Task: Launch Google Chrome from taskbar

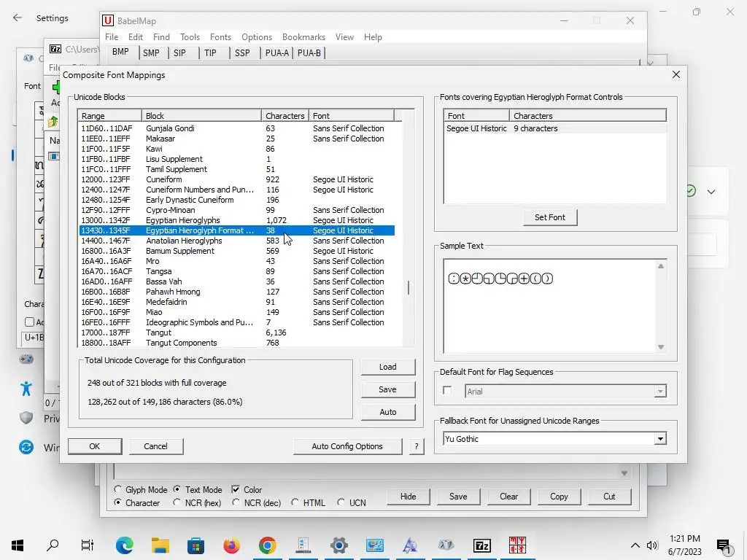Action: (267, 545)
